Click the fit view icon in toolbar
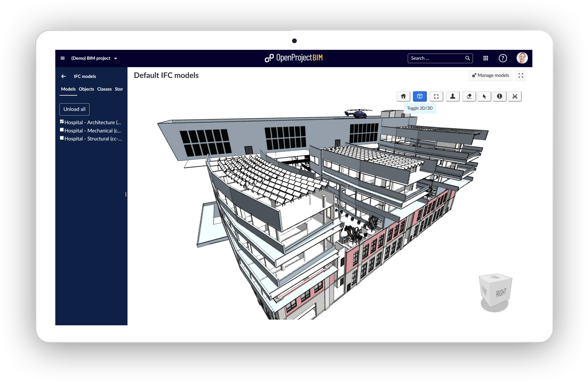 tap(436, 97)
